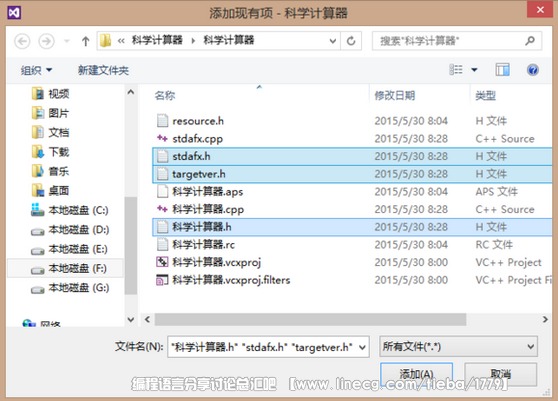
Task: Click navigation pane scroll down arrow
Action: [131, 320]
